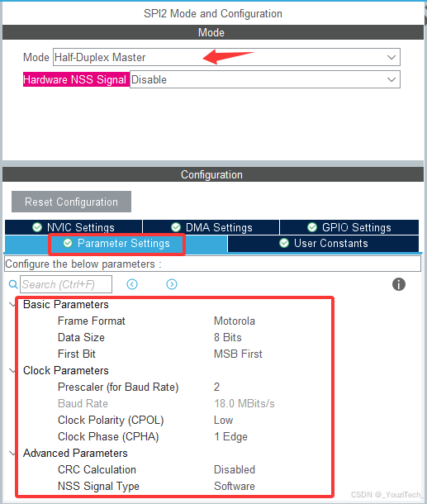Viewport: 427px width, 504px height.
Task: Click the Configuration section header
Action: [x=213, y=174]
